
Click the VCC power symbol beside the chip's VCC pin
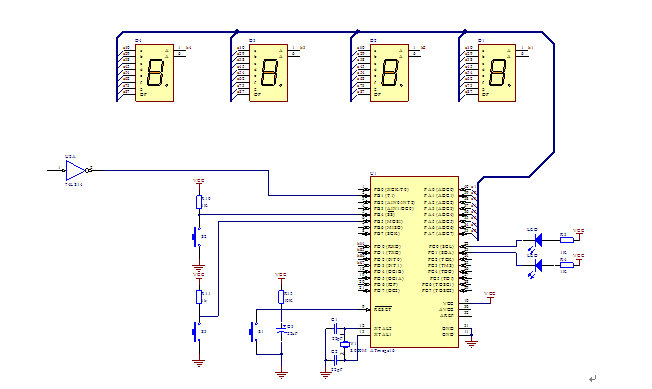coord(490,296)
